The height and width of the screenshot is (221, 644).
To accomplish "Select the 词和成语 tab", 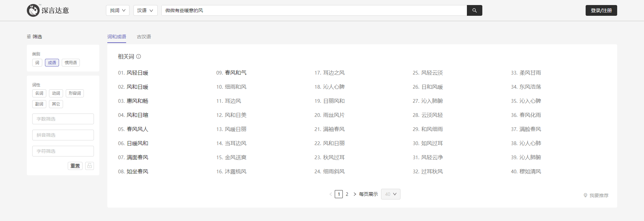I will click(x=117, y=37).
